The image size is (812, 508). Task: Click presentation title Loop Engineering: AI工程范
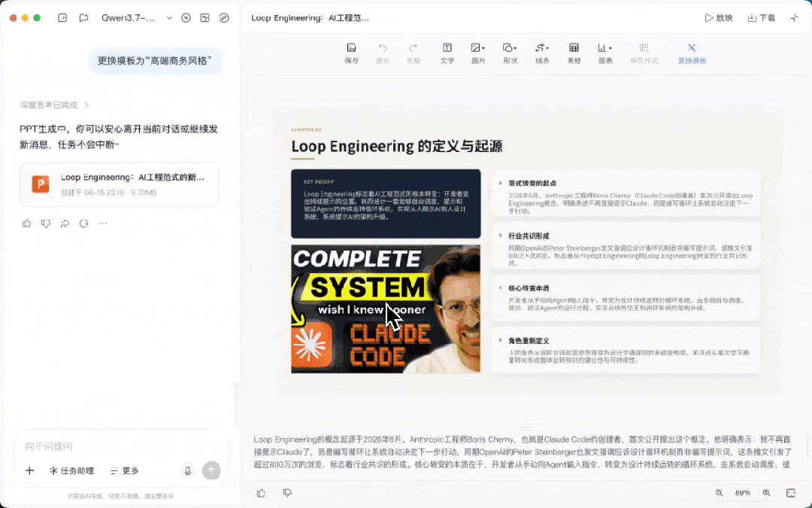311,17
